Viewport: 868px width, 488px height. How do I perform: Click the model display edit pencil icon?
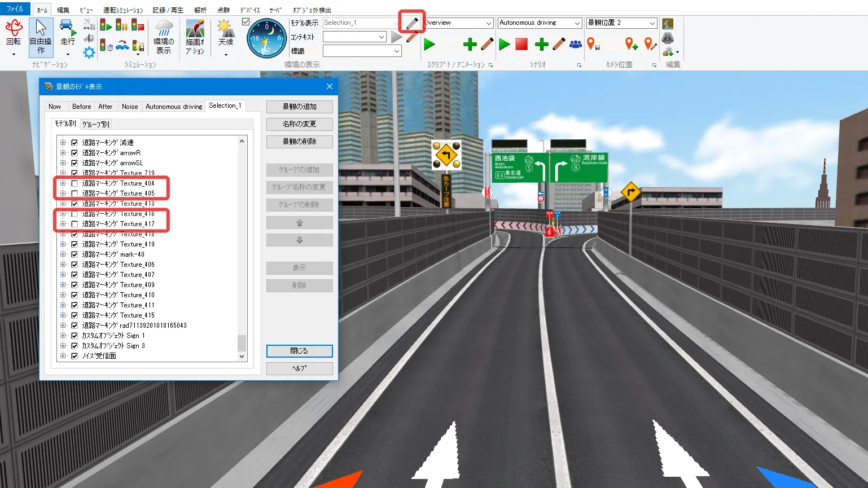tap(412, 23)
